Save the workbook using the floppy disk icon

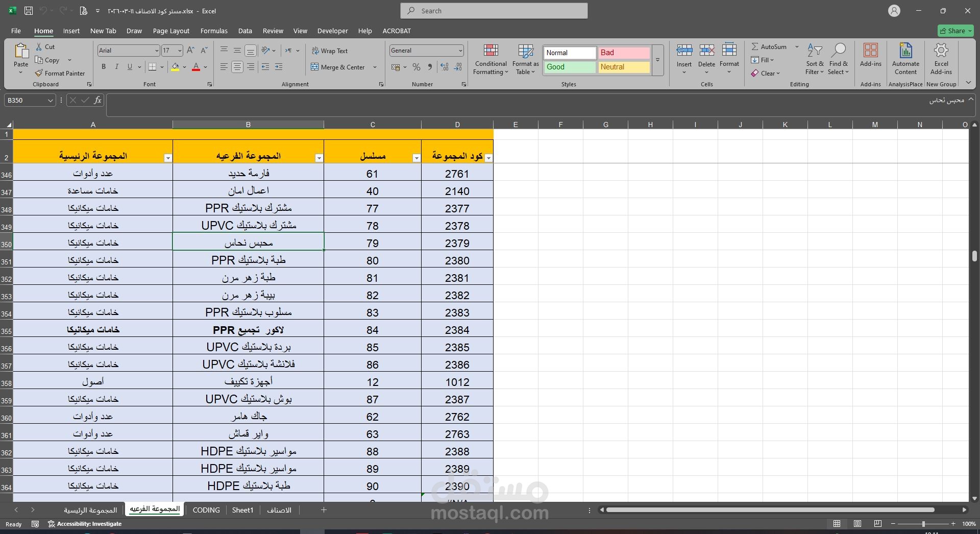(x=29, y=11)
